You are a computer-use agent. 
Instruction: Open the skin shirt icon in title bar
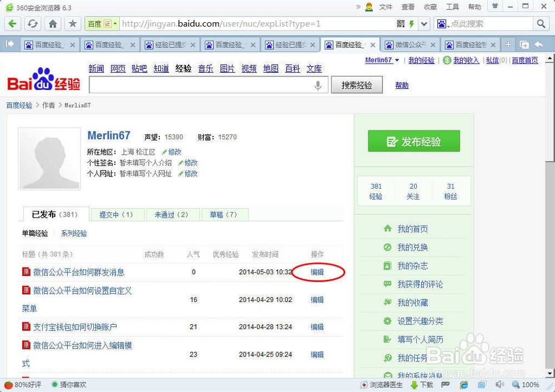495,6
